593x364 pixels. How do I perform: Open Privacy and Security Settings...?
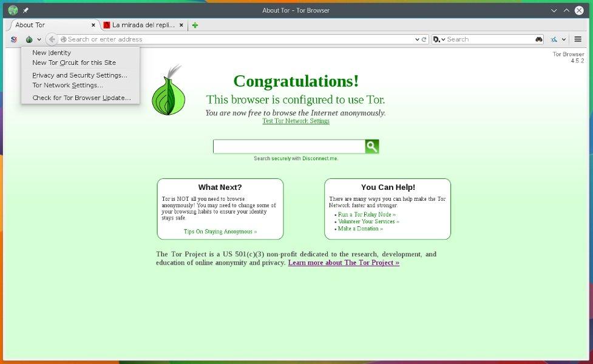[80, 75]
